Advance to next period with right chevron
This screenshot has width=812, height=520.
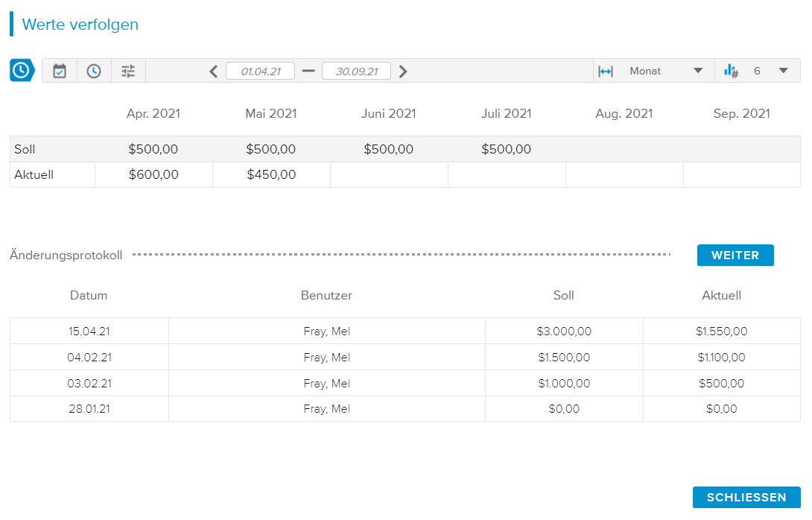403,72
